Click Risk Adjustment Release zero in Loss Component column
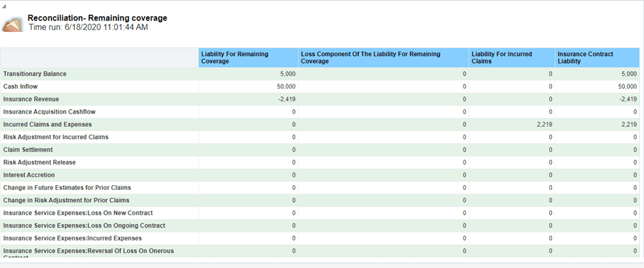Viewport: 644px width, 268px height. point(465,162)
